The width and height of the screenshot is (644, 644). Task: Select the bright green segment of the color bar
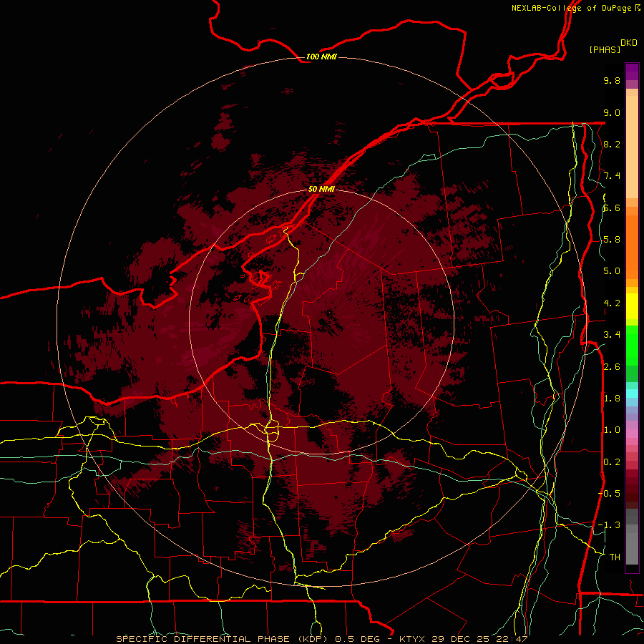tap(632, 346)
